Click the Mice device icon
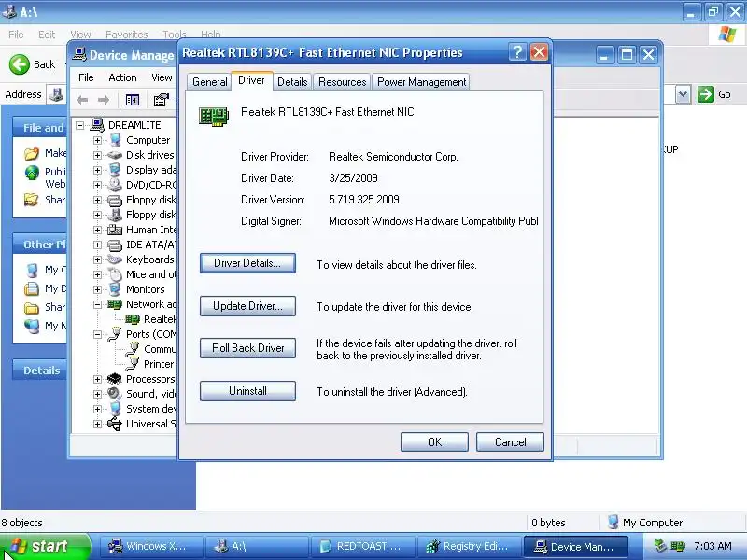 coord(115,274)
